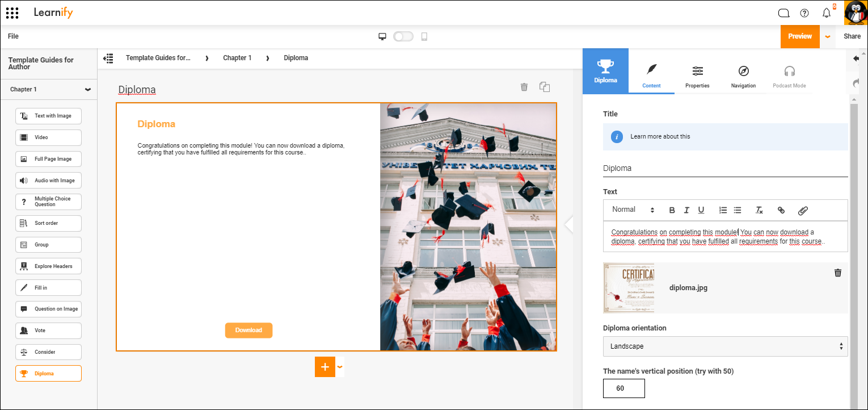Open the File menu
The width and height of the screenshot is (868, 410).
coord(13,36)
